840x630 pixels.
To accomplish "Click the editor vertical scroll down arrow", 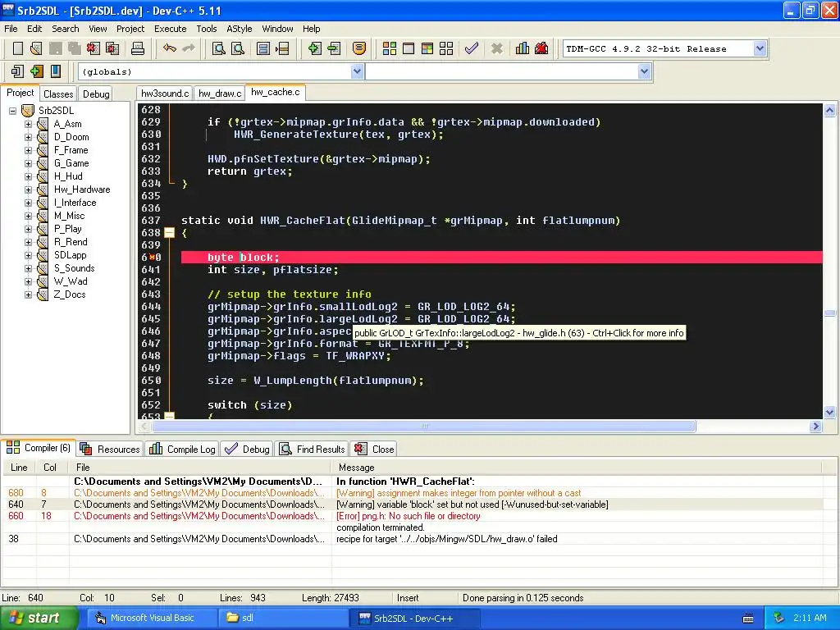I will [x=829, y=412].
